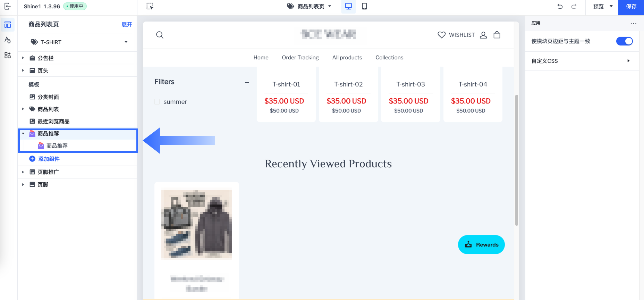Collapse the Filters section minus icon
This screenshot has height=300, width=644.
point(247,82)
